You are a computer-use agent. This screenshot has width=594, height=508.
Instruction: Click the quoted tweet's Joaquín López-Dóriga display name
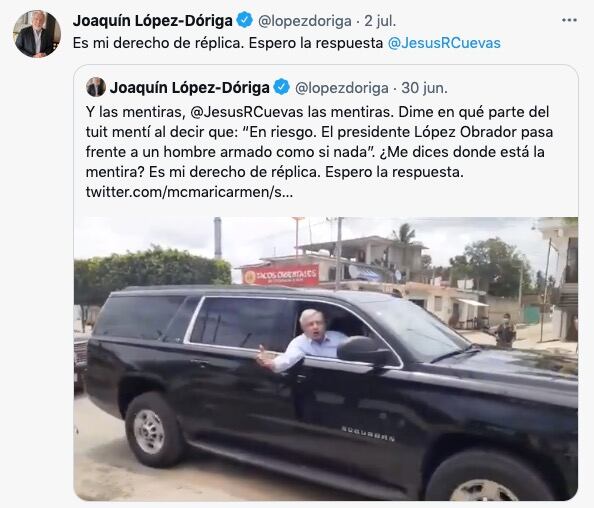point(189,88)
